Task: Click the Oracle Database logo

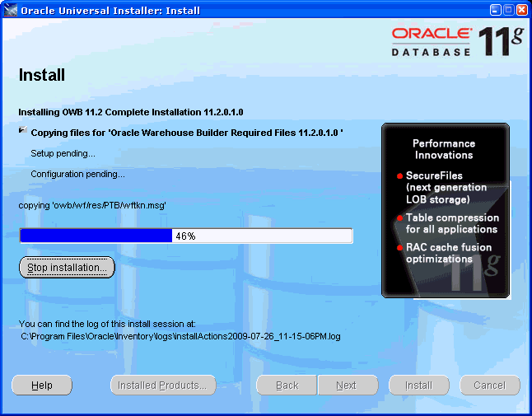Action: point(431,41)
